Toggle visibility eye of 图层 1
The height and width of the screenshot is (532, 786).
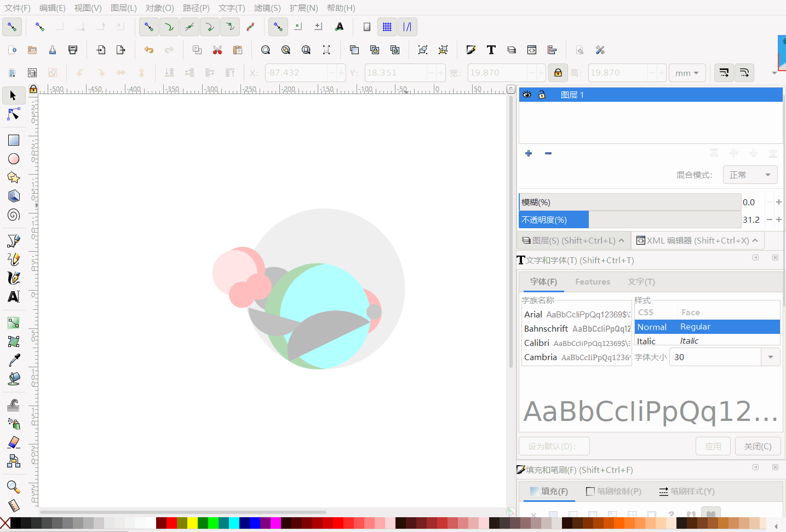pyautogui.click(x=527, y=95)
